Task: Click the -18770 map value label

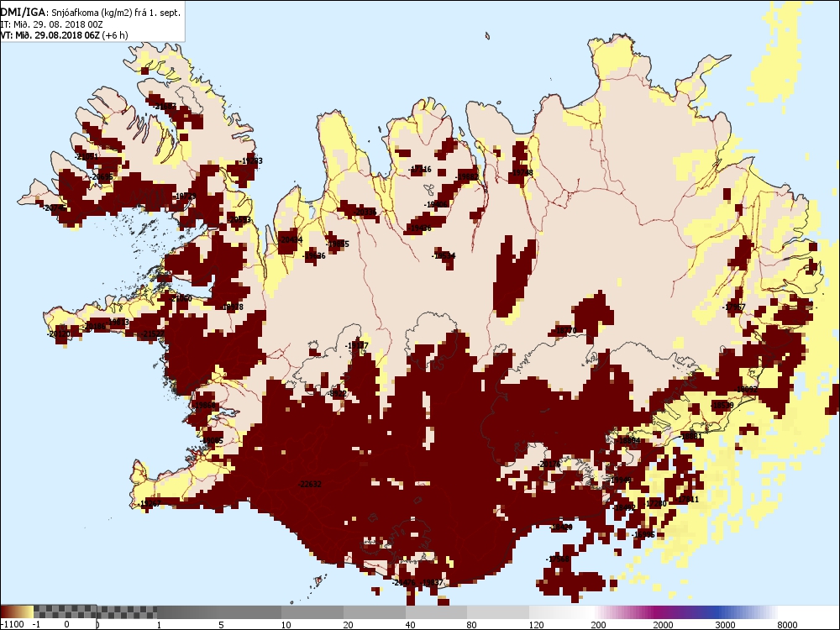Action: (x=564, y=330)
